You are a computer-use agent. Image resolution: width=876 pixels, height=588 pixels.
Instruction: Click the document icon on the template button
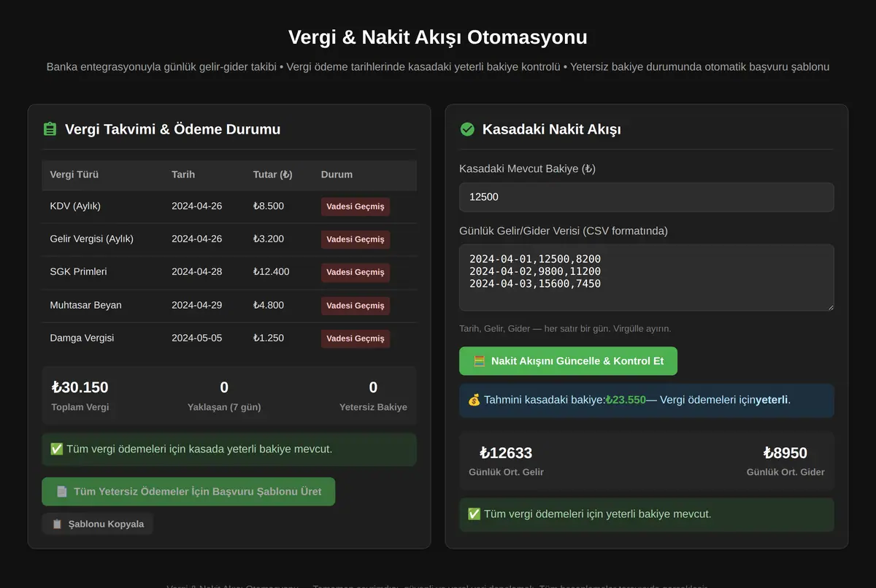[x=62, y=492]
